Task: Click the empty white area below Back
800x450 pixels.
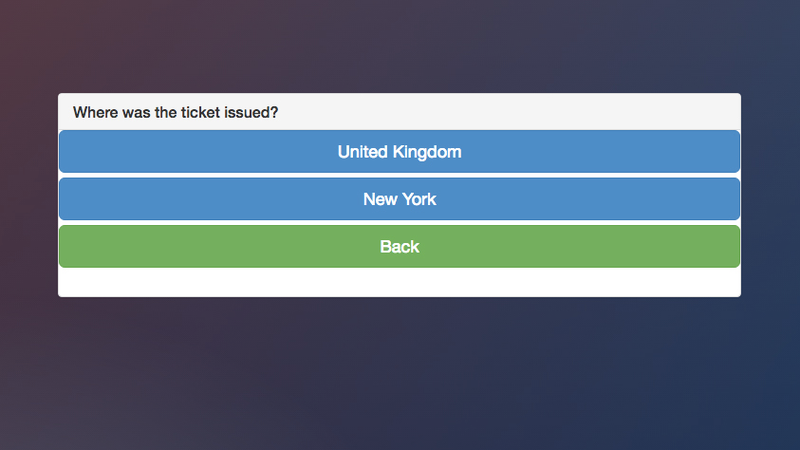Action: 399,282
